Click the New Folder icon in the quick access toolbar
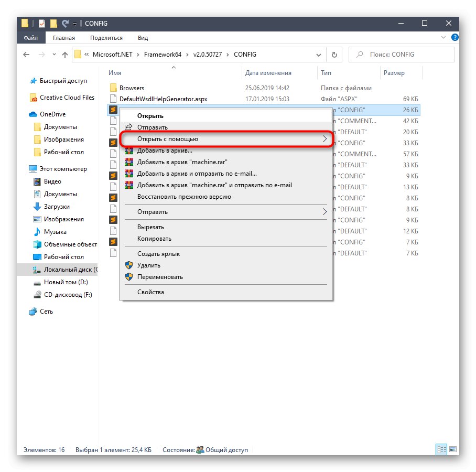The height and width of the screenshot is (472, 476). pyautogui.click(x=53, y=24)
